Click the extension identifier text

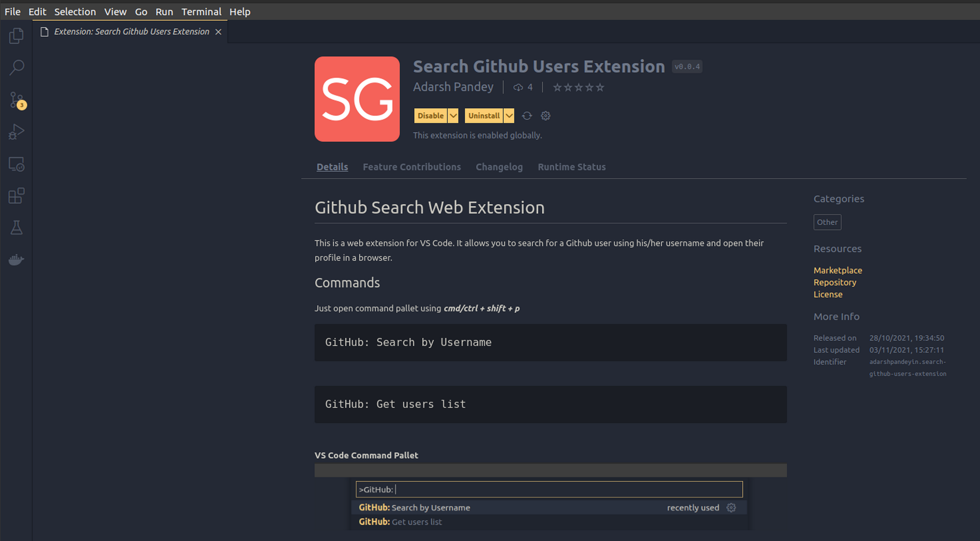coord(907,368)
